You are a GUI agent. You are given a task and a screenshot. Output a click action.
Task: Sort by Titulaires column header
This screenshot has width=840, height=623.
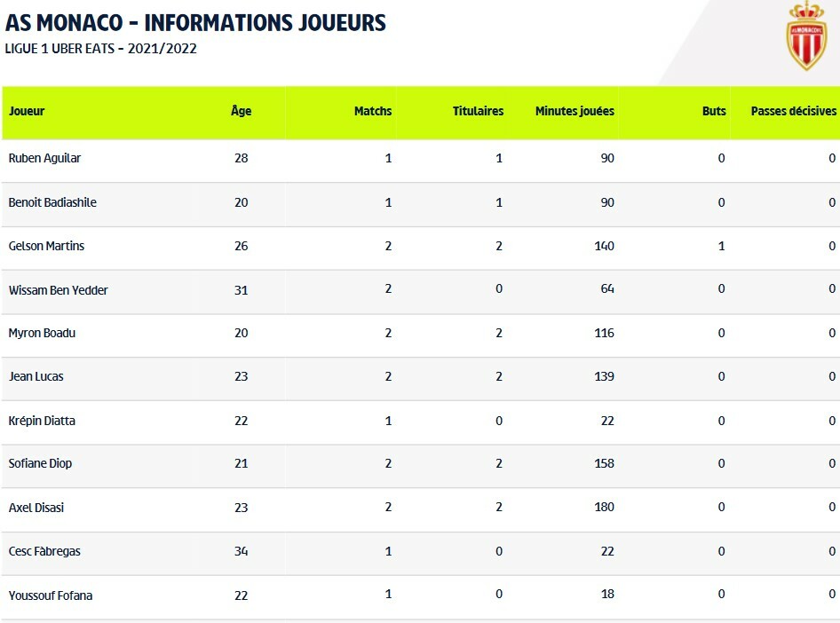click(x=478, y=112)
